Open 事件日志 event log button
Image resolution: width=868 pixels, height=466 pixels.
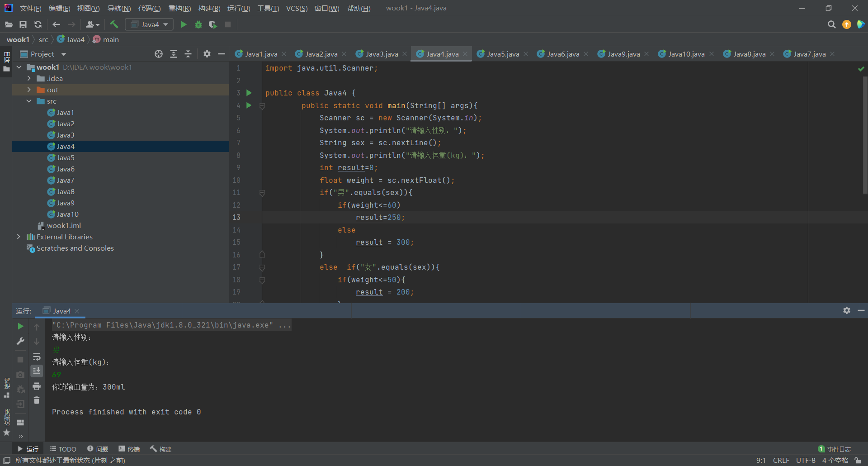click(835, 449)
